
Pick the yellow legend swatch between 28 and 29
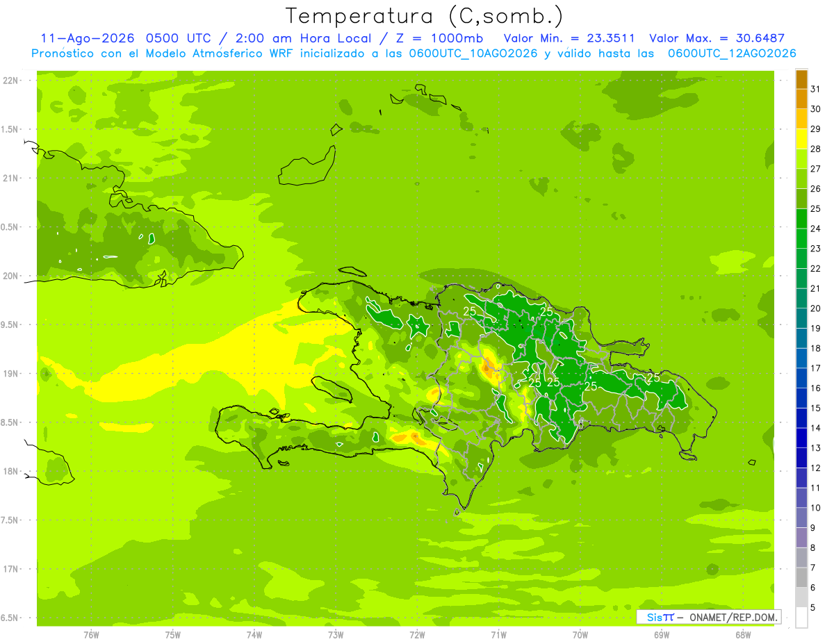(801, 138)
